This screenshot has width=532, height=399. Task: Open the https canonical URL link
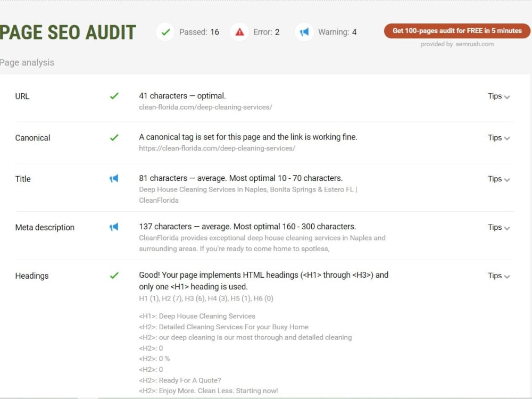coord(217,148)
